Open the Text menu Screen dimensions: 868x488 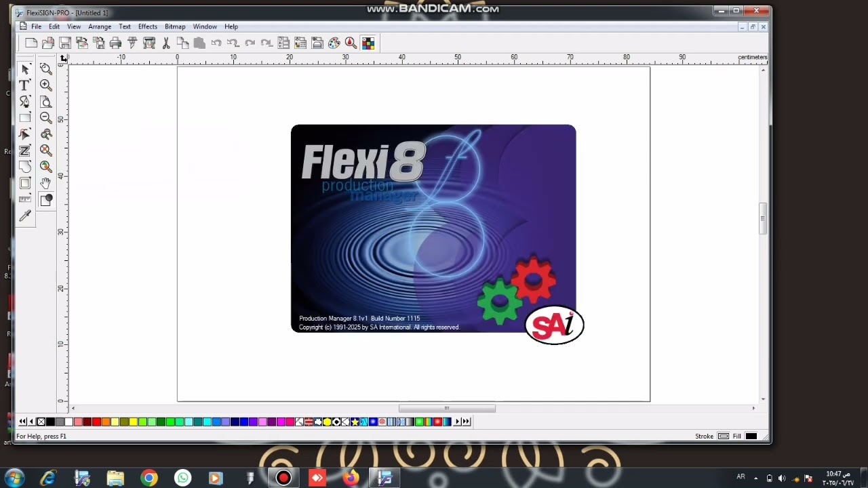pyautogui.click(x=125, y=26)
